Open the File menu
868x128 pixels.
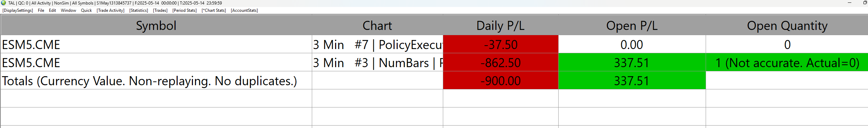[41, 10]
